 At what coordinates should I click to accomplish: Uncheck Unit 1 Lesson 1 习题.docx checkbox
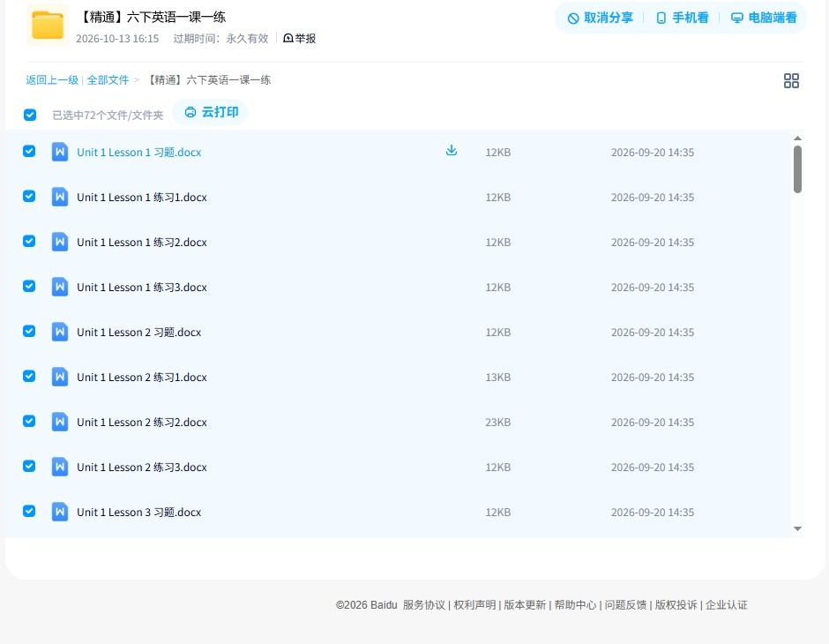pos(29,151)
